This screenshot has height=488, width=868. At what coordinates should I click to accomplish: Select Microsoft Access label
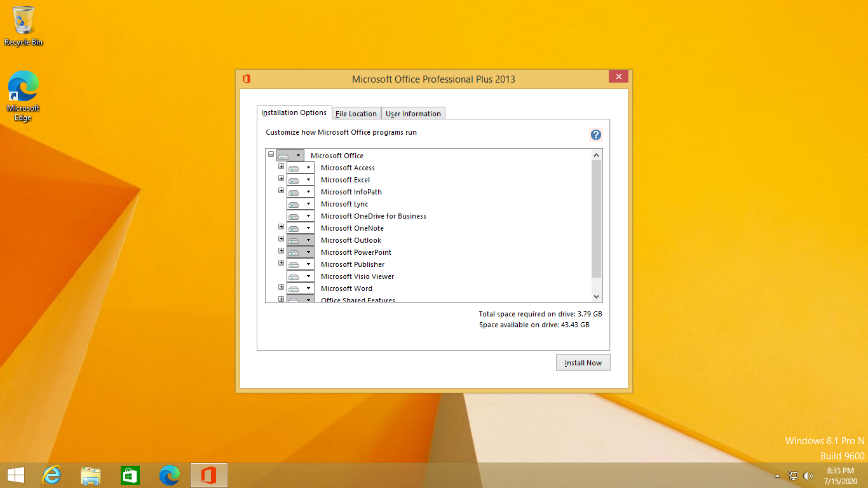348,168
